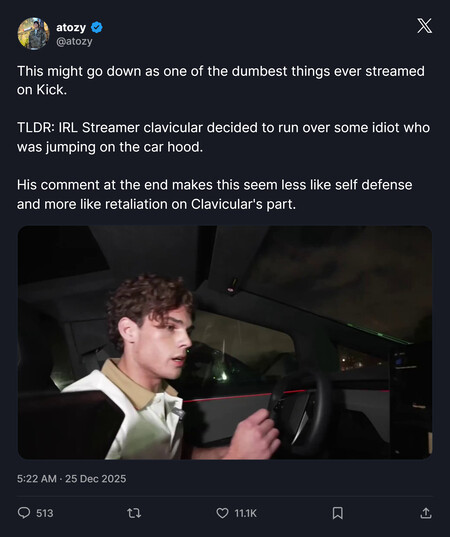Click the atozy display name

(71, 27)
